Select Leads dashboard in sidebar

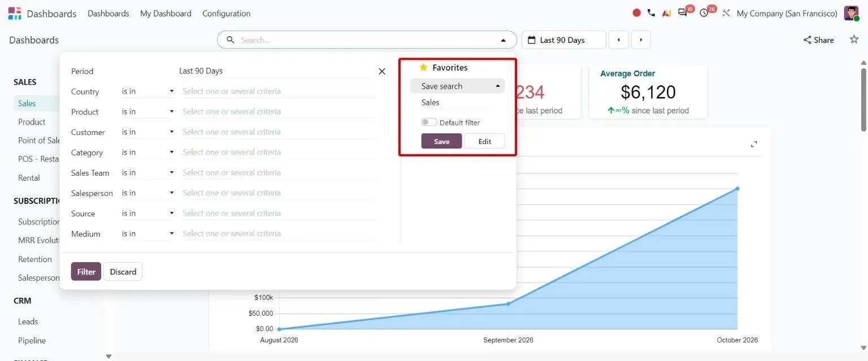28,321
